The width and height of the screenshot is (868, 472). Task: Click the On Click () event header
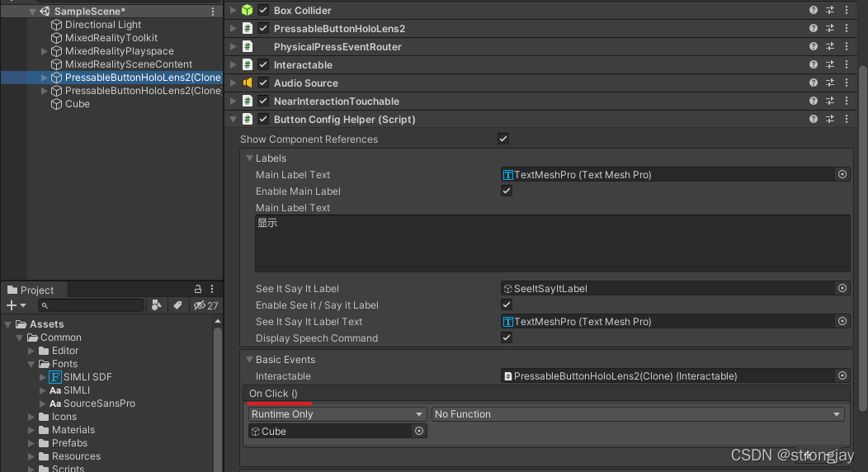coord(273,394)
